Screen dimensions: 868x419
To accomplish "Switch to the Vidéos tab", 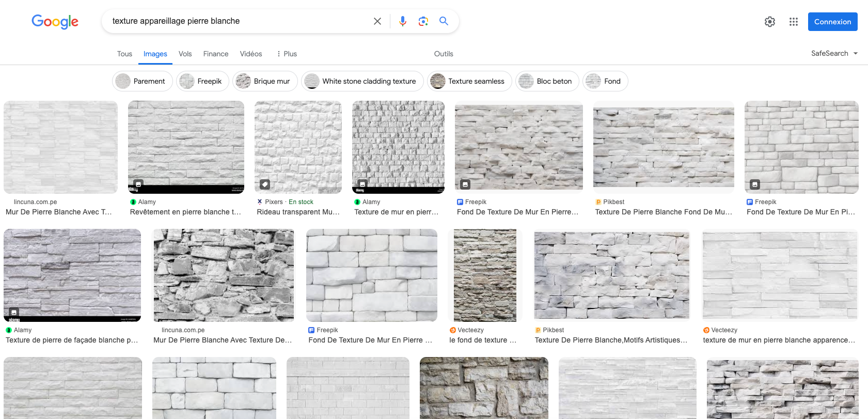I will (251, 54).
